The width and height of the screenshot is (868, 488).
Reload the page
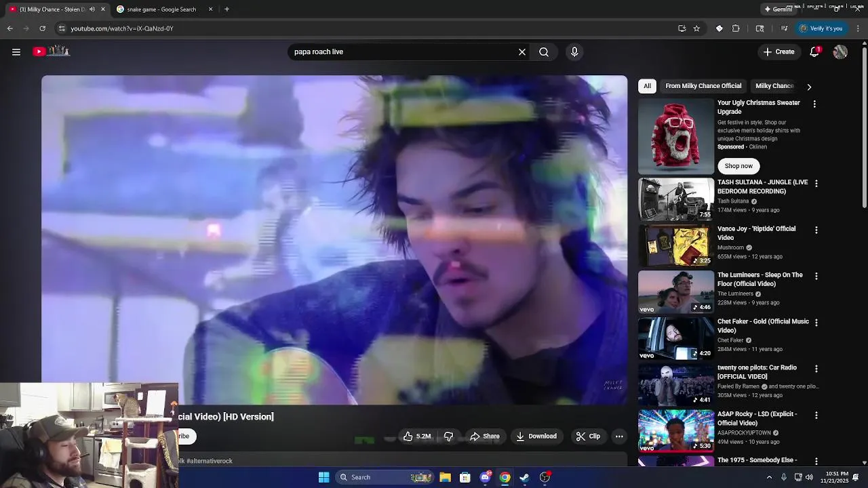tap(42, 28)
